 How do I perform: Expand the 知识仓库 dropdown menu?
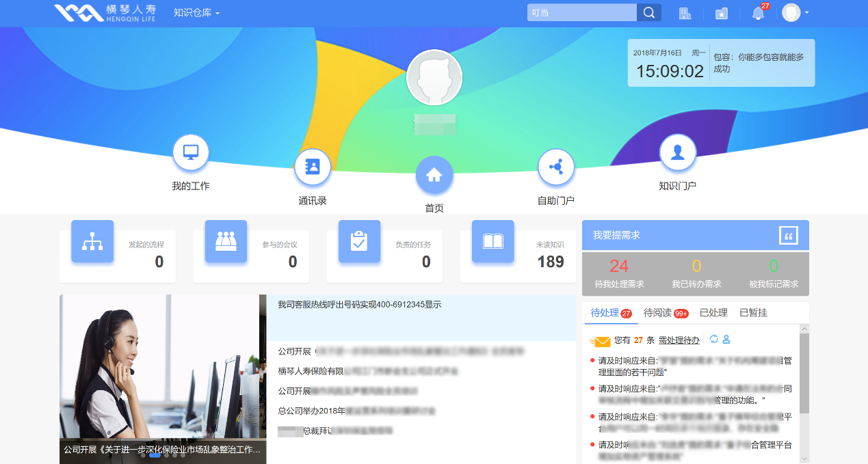coord(196,13)
